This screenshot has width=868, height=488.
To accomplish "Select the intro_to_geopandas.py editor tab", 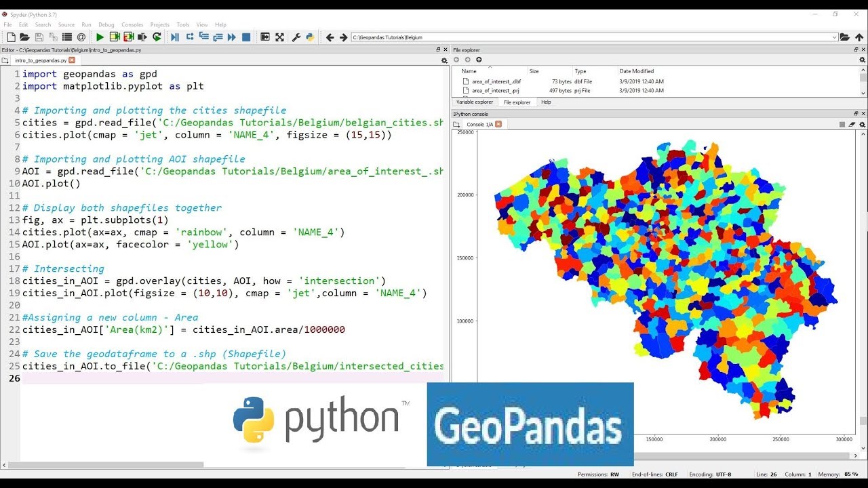I will coord(41,60).
